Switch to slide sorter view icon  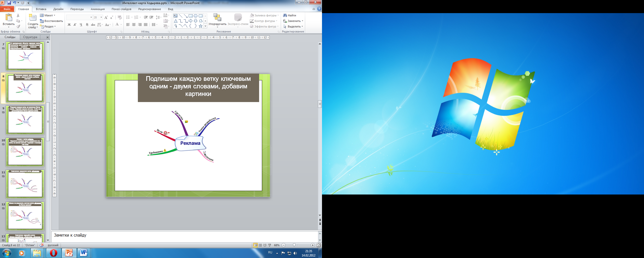pos(260,245)
